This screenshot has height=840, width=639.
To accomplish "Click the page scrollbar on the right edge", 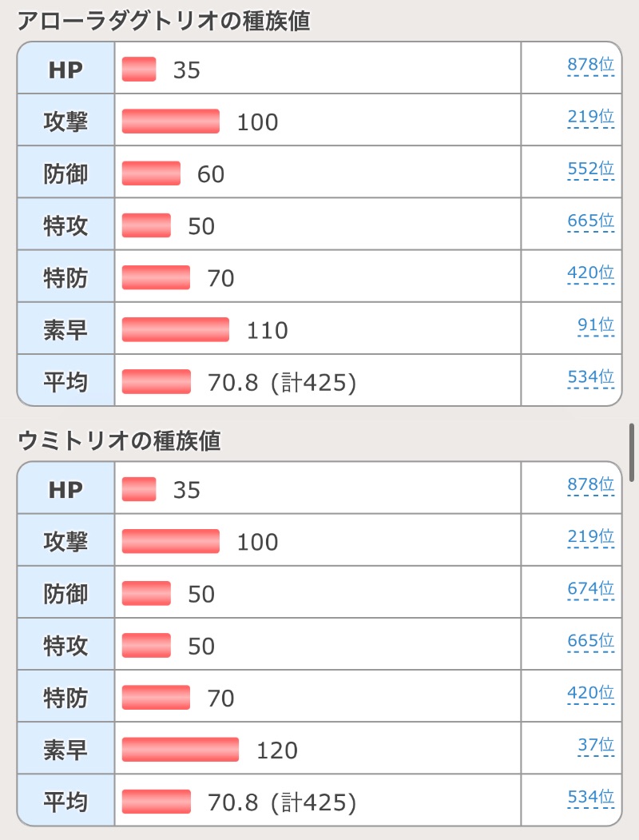I will [x=633, y=452].
